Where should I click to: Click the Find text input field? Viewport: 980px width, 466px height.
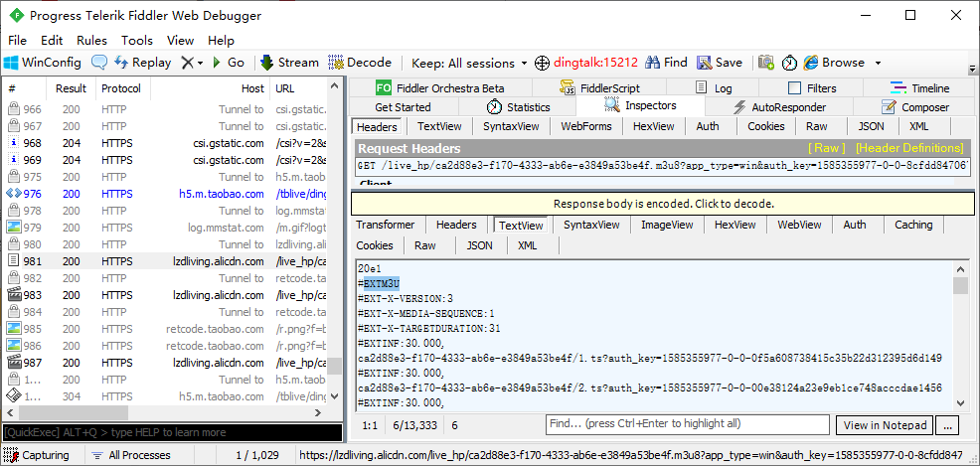tap(688, 425)
